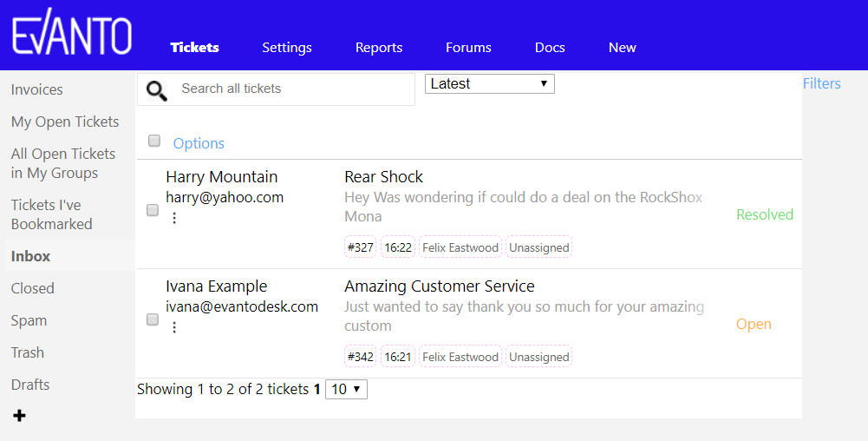The width and height of the screenshot is (868, 441).
Task: Open the three-dot menu for Harry Mountain
Action: tap(174, 218)
